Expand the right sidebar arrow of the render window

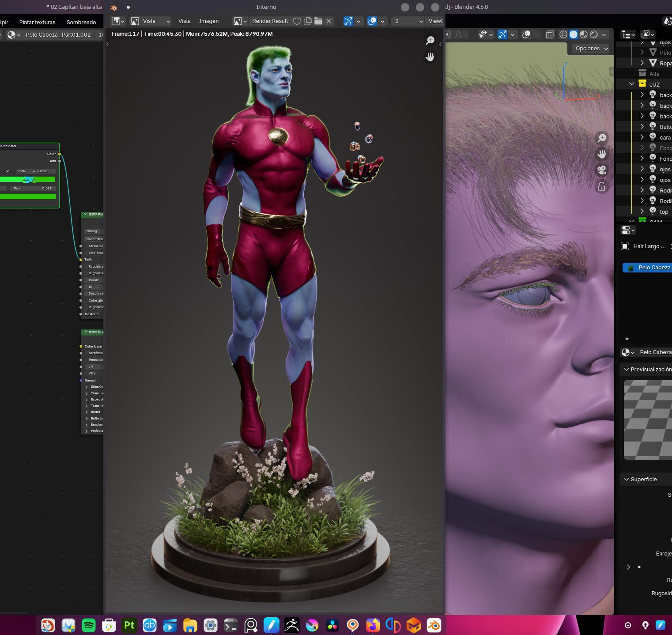point(440,44)
